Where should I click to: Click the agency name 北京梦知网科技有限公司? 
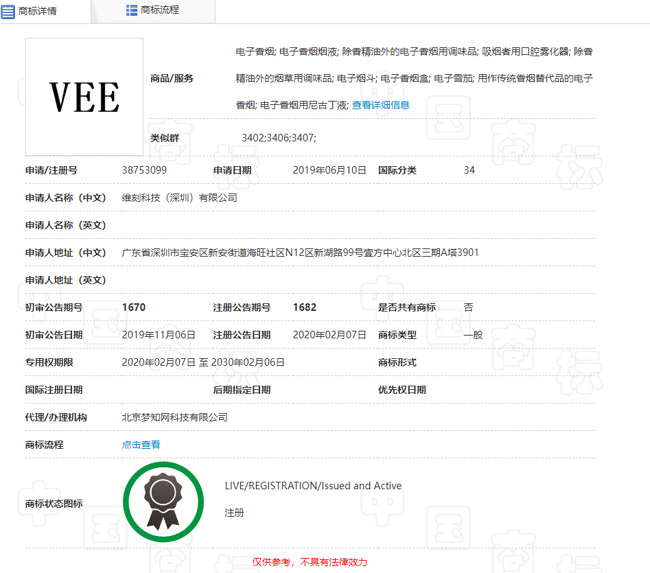click(174, 417)
